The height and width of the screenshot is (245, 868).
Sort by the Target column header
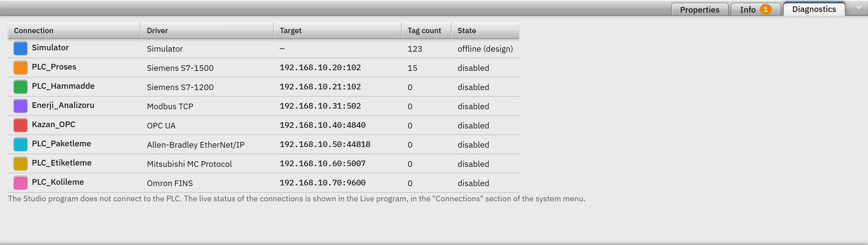[x=338, y=30]
